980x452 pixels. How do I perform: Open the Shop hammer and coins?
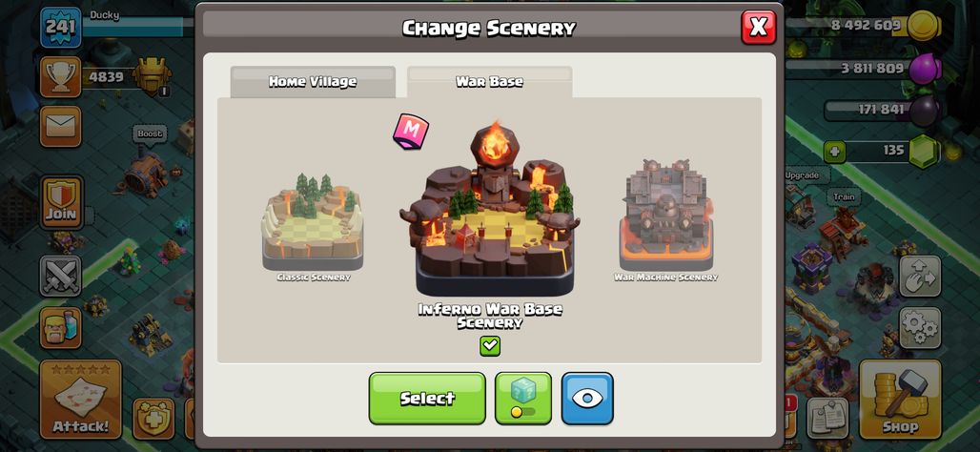pyautogui.click(x=900, y=399)
